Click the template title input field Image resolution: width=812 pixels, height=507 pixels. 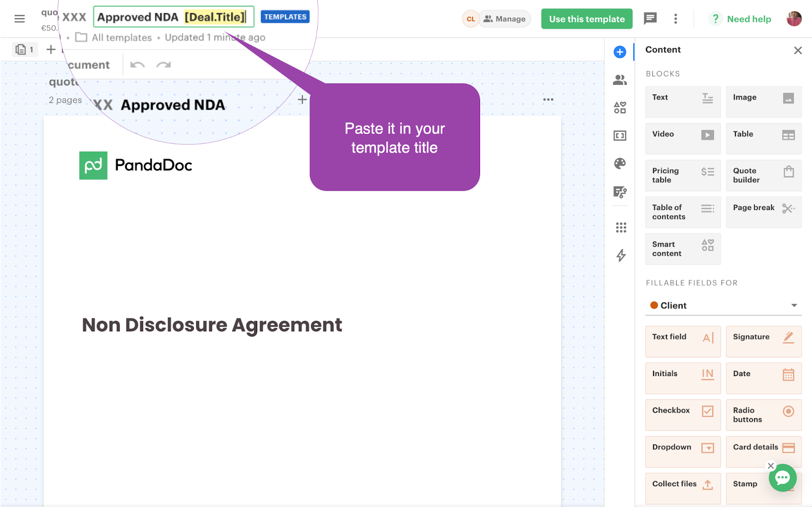[x=173, y=17]
